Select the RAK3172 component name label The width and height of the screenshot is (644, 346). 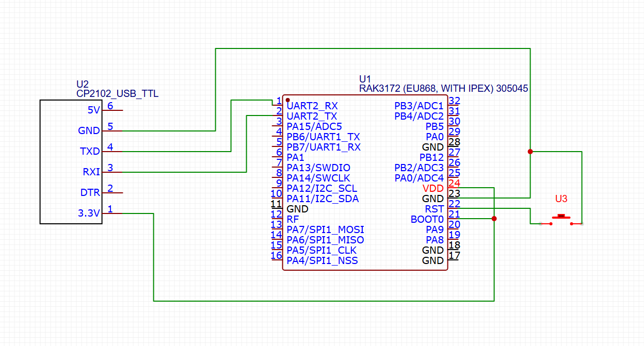coord(443,88)
